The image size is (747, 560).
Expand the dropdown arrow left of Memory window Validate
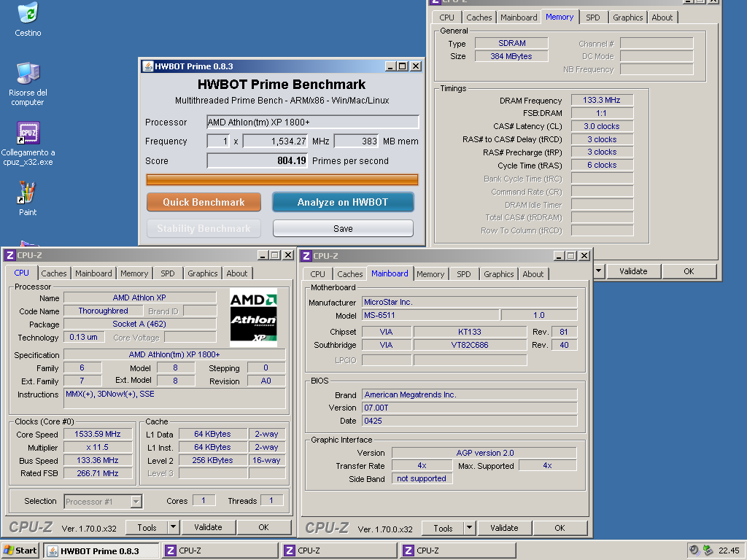tap(599, 271)
